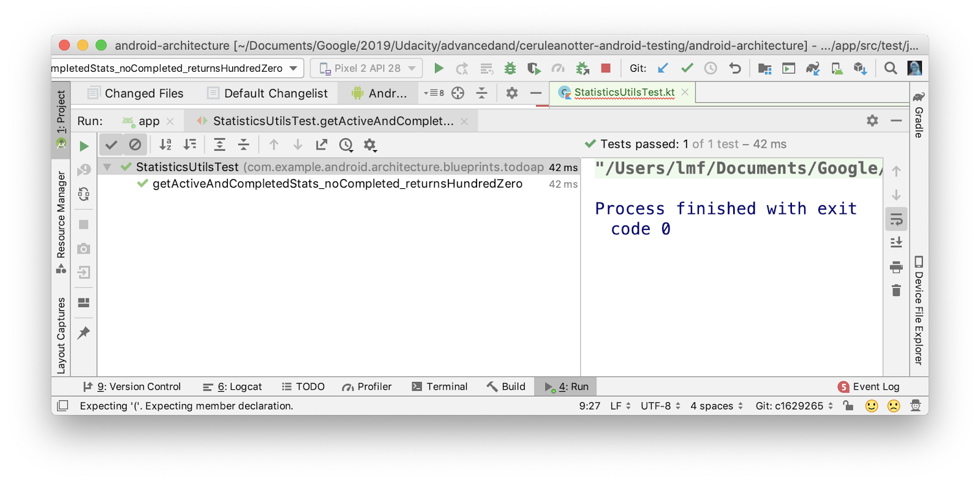
Task: Click the red Stop button in toolbar
Action: pos(606,68)
